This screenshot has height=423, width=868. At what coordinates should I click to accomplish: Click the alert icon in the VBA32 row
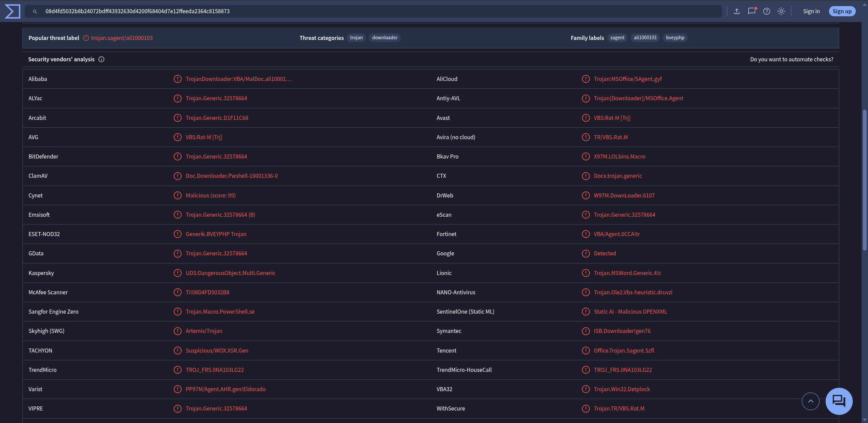586,389
